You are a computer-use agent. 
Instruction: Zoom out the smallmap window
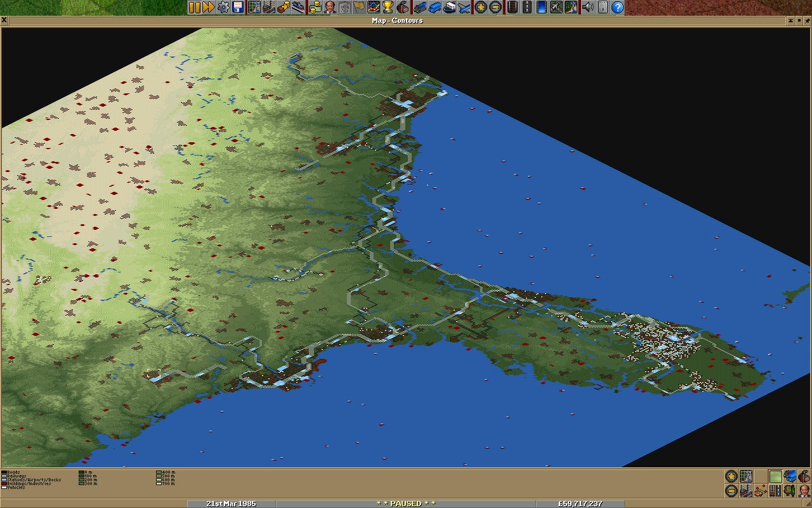[x=731, y=491]
